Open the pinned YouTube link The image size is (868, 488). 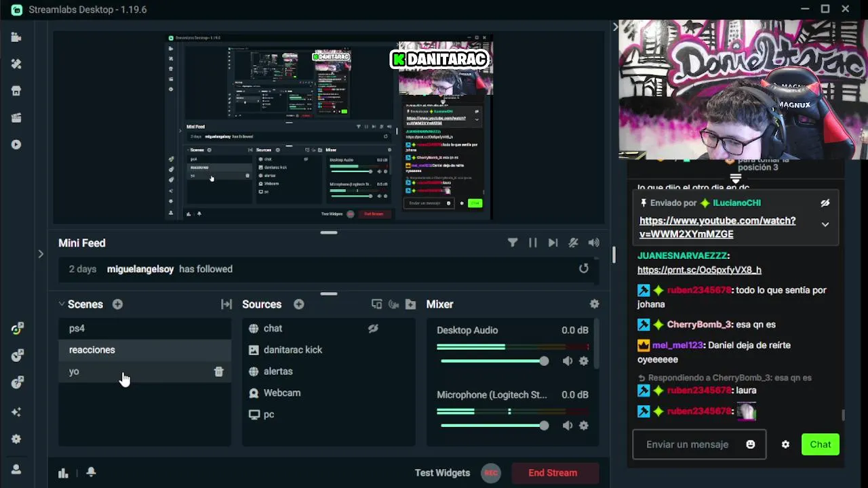(717, 227)
